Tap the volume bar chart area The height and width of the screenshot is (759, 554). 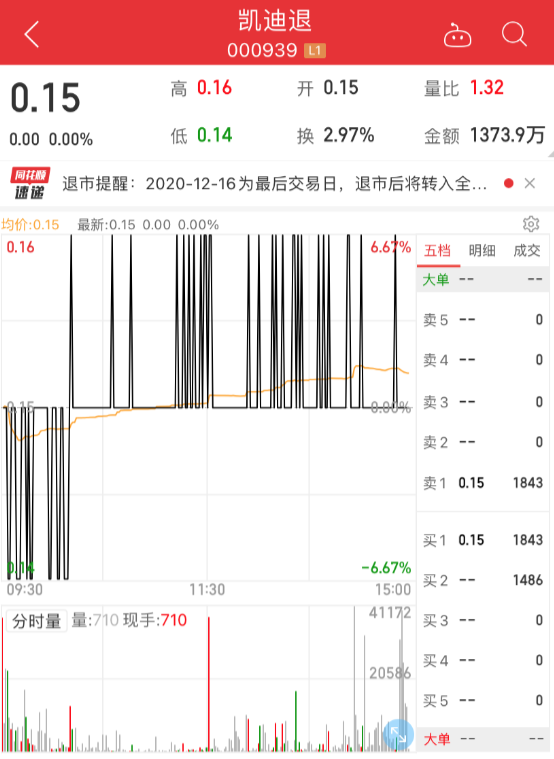coord(208,679)
